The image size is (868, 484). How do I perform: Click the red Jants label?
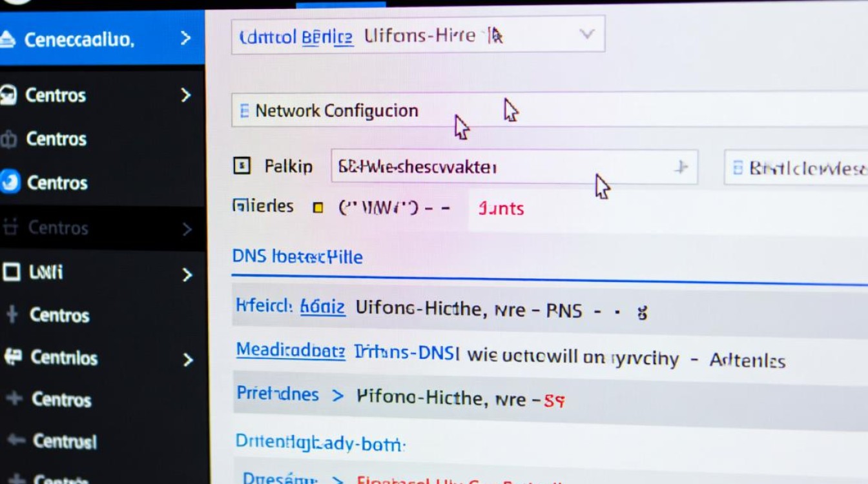501,208
